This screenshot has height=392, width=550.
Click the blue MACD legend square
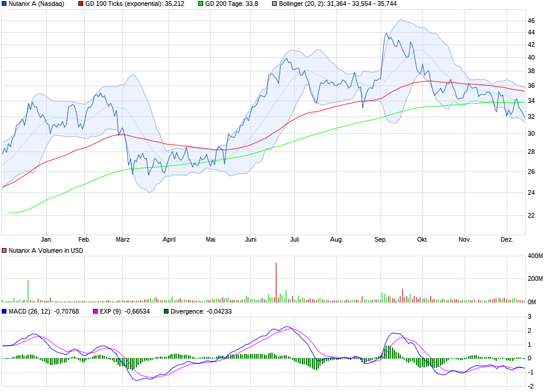[x=4, y=311]
